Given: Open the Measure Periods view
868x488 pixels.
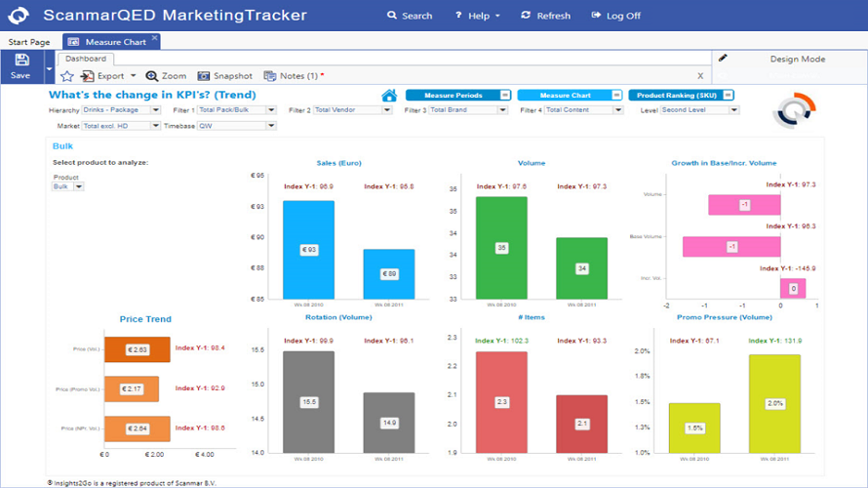Looking at the screenshot, I should click(453, 96).
